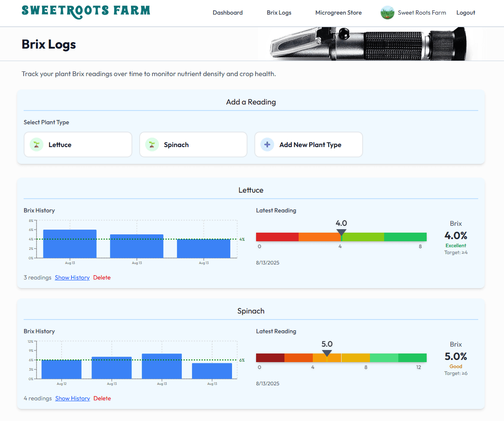Click the Lettuce 4.0 gauge marker
Viewport: 504px width, 421px height.
[341, 232]
